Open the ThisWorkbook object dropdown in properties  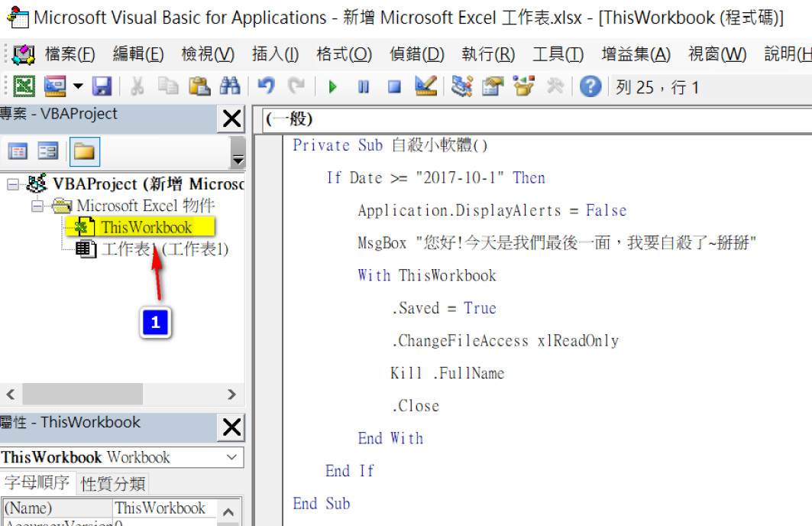point(232,457)
